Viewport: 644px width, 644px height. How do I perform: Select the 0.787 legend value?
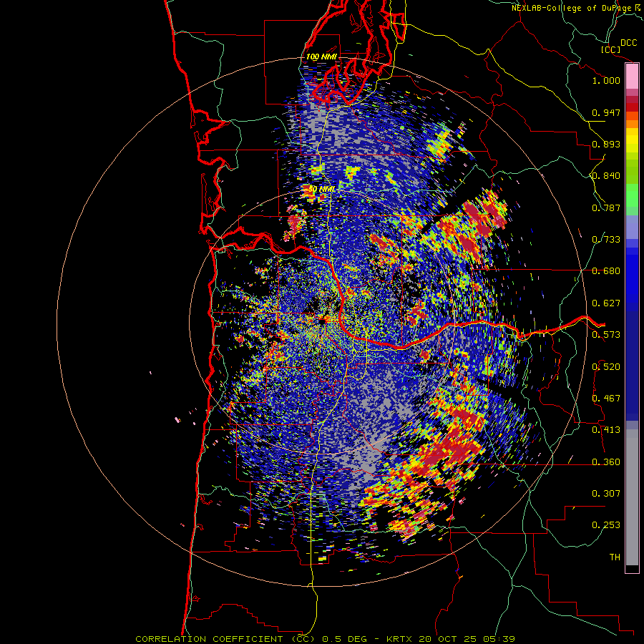[606, 208]
